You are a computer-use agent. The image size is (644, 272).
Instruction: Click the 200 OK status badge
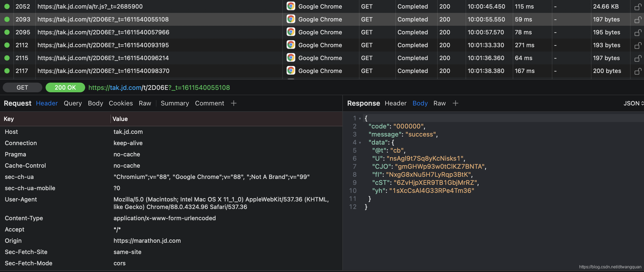[x=65, y=87]
